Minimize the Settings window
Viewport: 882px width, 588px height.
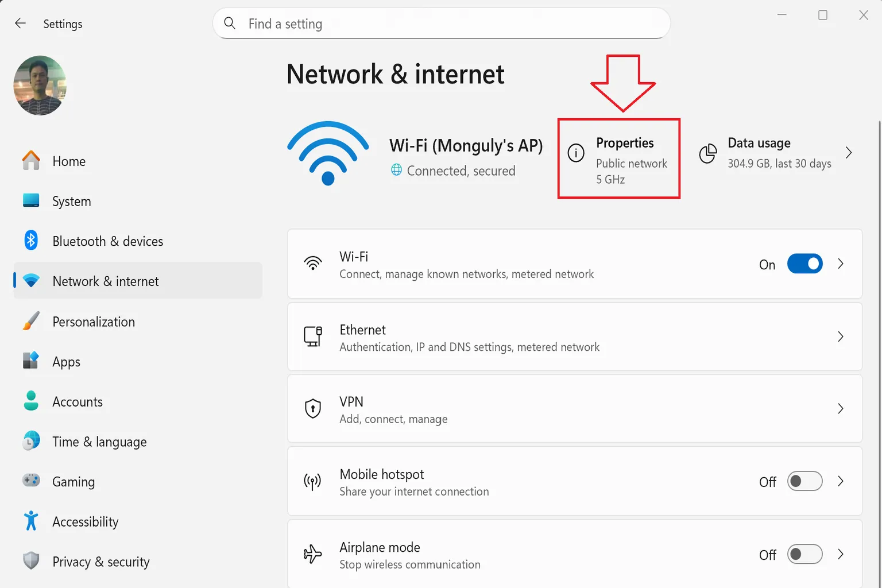[782, 15]
